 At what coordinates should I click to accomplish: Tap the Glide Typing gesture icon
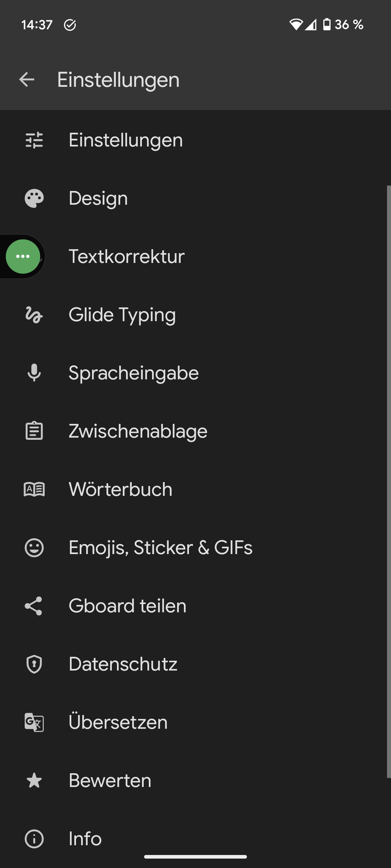[x=34, y=315]
